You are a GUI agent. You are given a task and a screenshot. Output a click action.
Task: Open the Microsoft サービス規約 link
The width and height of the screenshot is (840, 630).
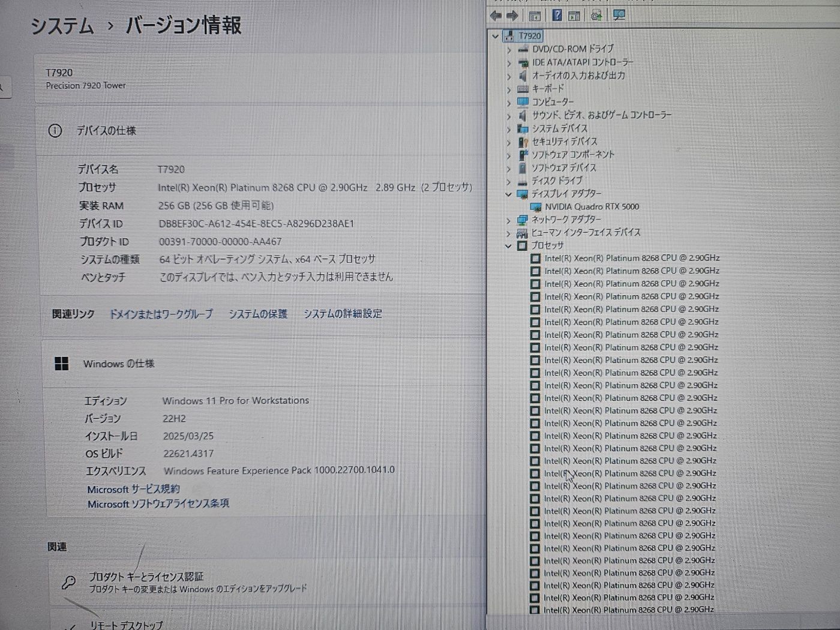(x=133, y=489)
